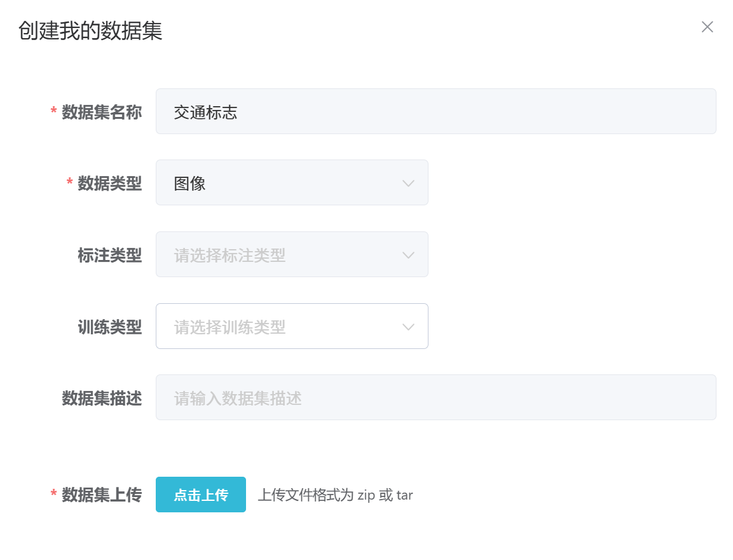Click the hint text 上传文件格式为 zip 或 tar

(x=335, y=495)
